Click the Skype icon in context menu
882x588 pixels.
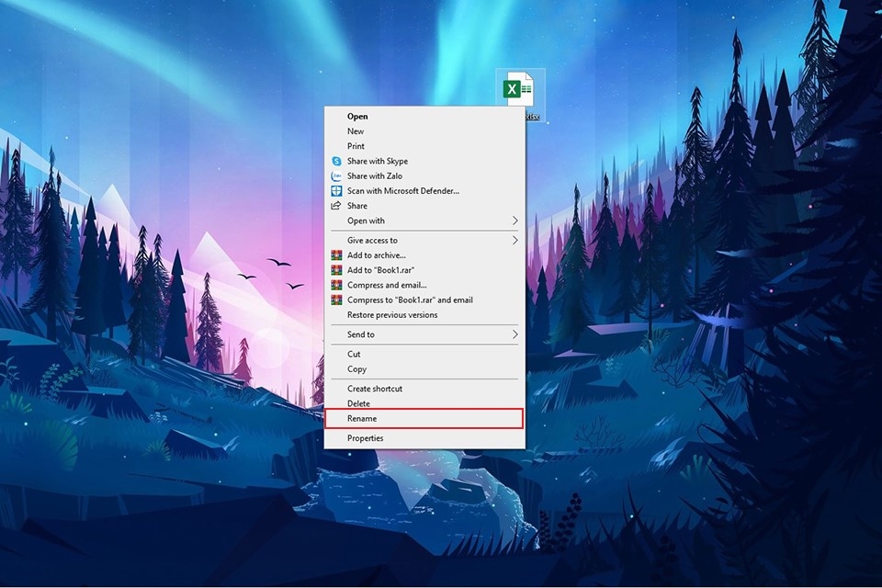336,161
